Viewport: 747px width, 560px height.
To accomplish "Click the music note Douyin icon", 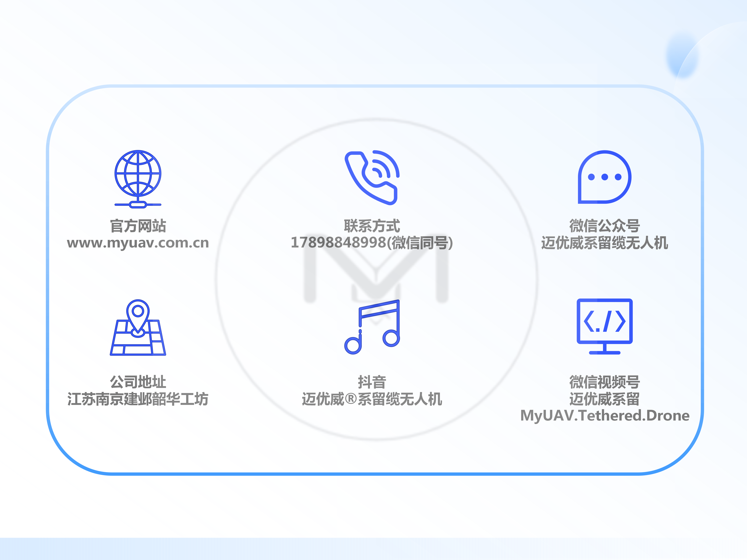I will tap(372, 327).
